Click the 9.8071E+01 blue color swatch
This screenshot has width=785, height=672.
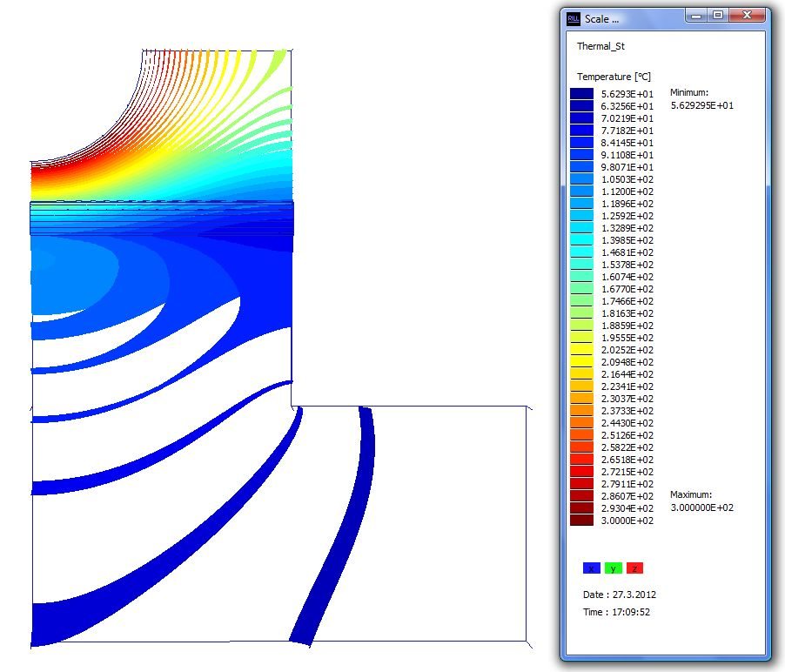581,167
